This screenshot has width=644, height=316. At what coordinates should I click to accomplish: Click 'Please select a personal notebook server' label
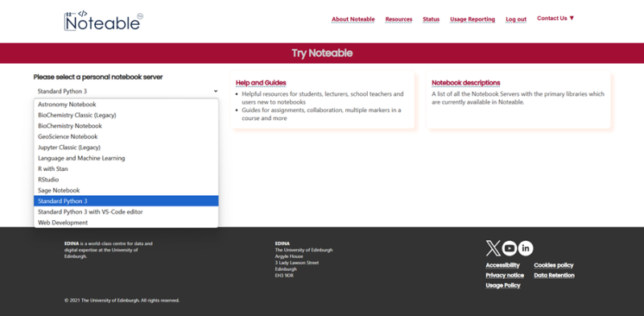click(98, 77)
